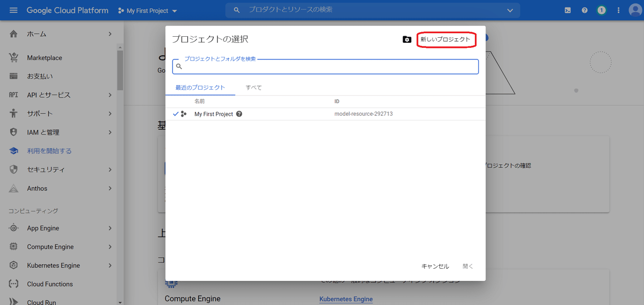Click project ID model-resource-292713
This screenshot has width=644, height=305.
coord(364,114)
